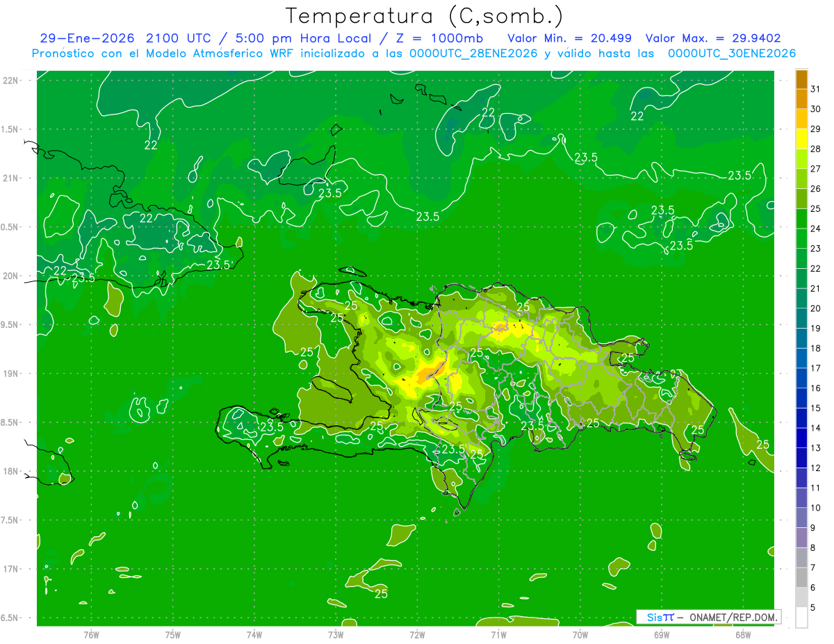Click the '74W' longitude axis label
The width and height of the screenshot is (834, 644).
coord(254,634)
